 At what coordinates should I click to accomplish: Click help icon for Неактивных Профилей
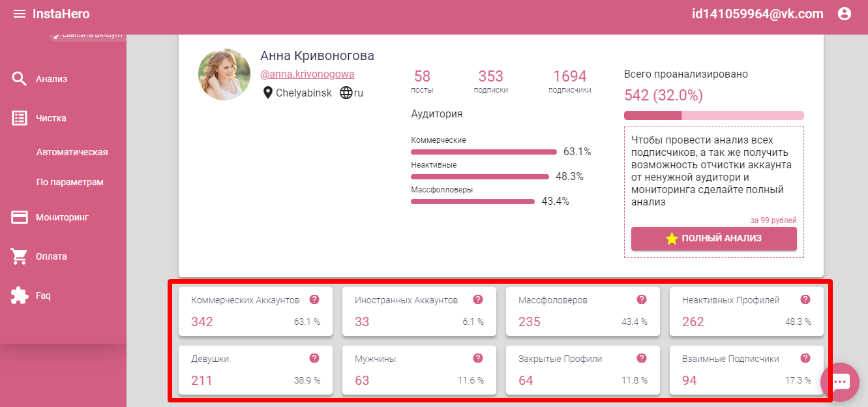click(805, 300)
